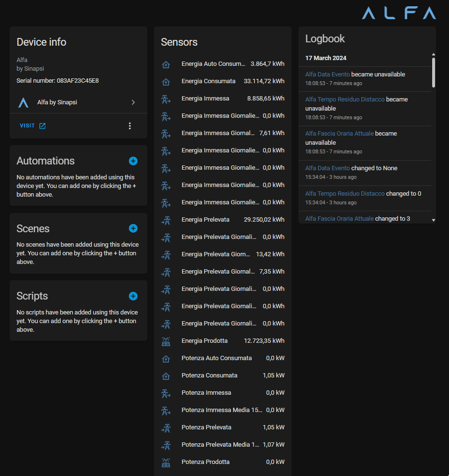Viewport: 449px width, 476px height.
Task: Click the Potenza Prelevata pylon icon
Action: (166, 428)
